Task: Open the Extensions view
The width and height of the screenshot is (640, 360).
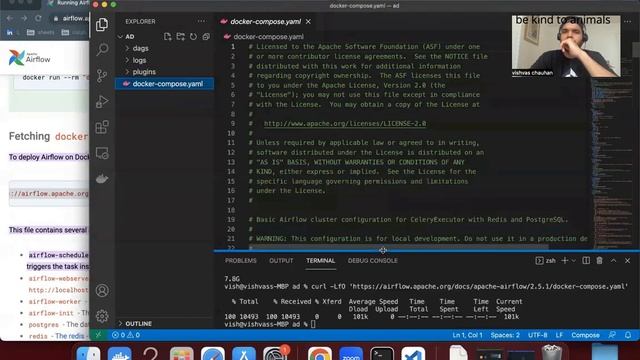Action: coord(102,127)
